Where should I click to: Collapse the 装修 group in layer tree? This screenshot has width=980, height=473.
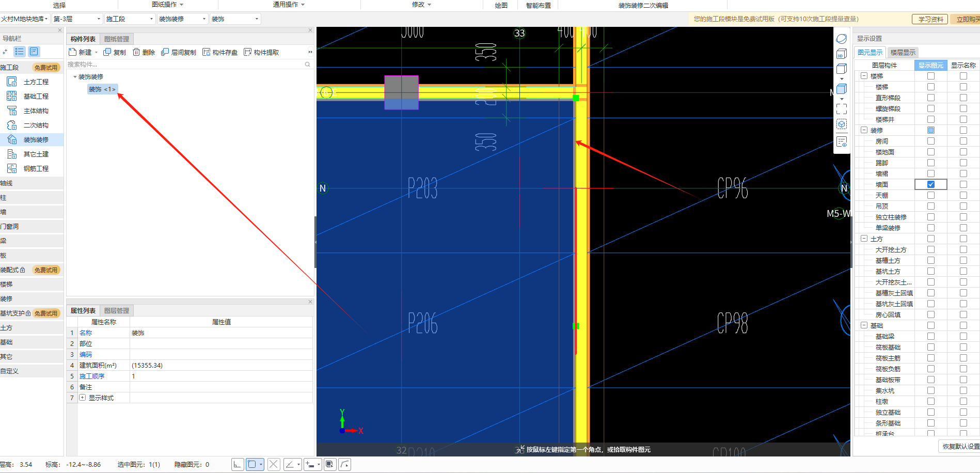click(x=864, y=130)
